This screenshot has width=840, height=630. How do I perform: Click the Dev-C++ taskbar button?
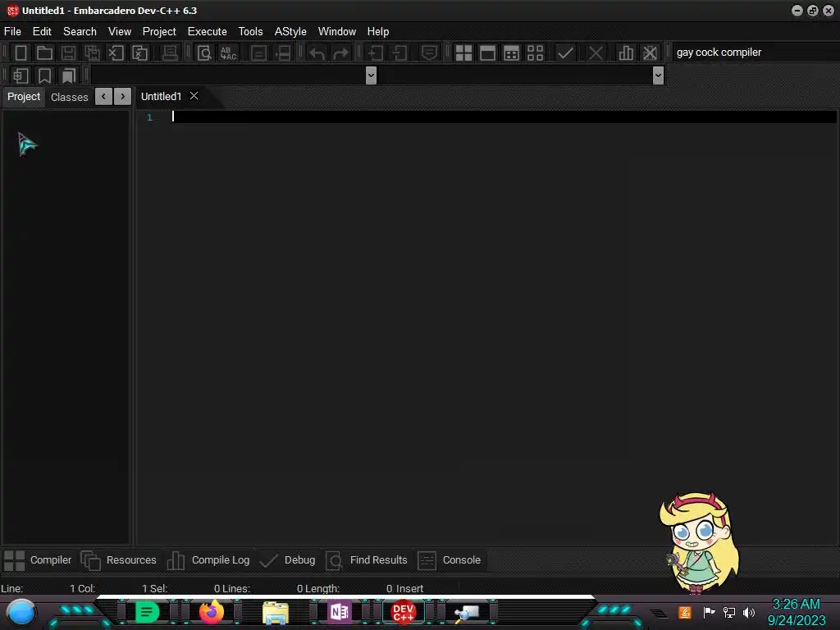click(x=404, y=612)
